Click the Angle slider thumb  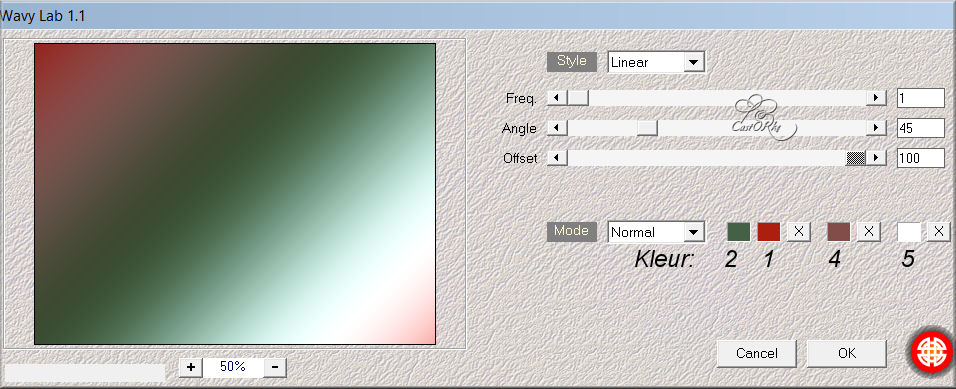click(x=647, y=128)
